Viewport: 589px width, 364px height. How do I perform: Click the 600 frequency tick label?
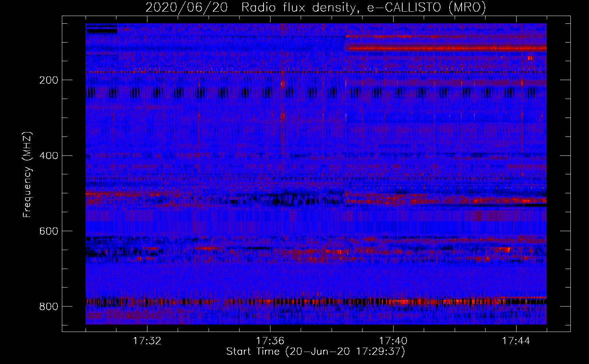click(49, 232)
